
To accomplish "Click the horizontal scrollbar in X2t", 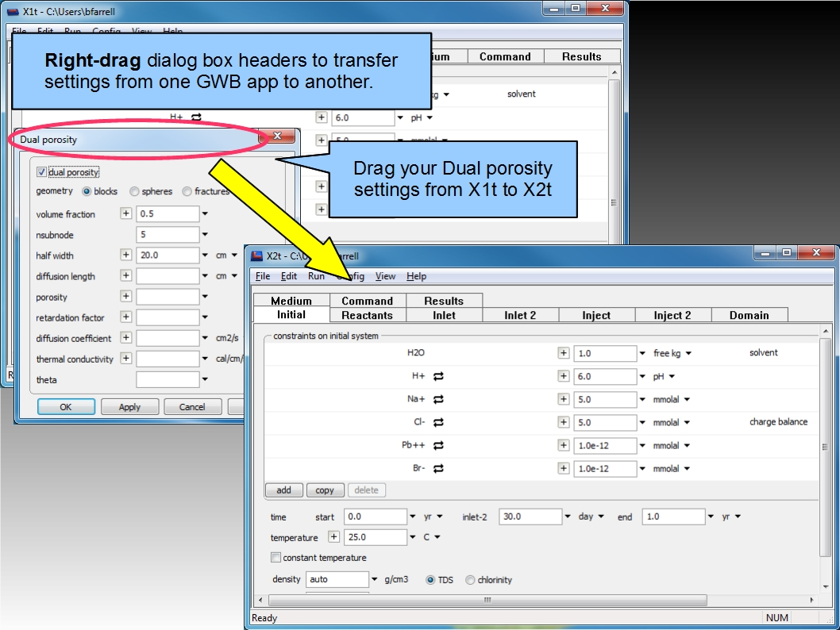I will pos(487,600).
